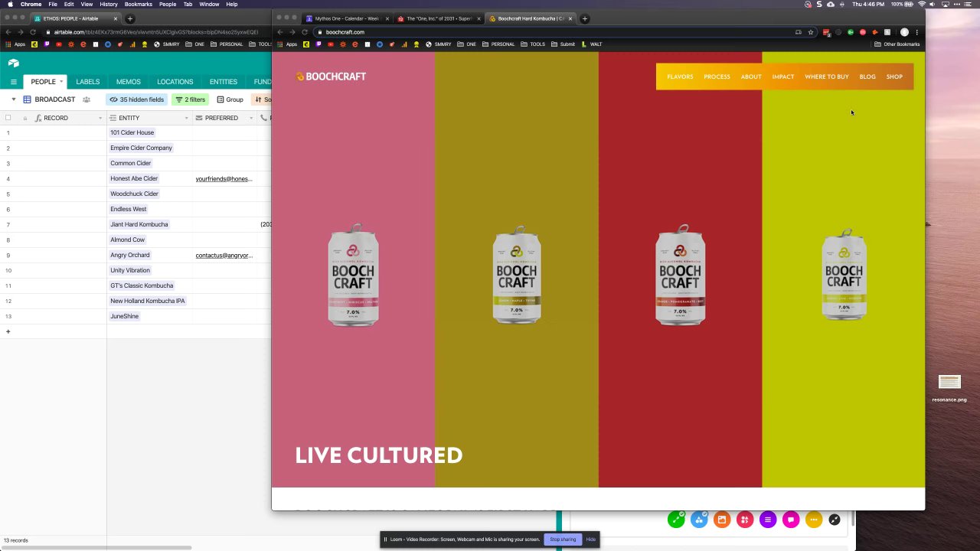Image resolution: width=980 pixels, height=551 pixels.
Task: Open the PEOPLE table dropdown arrow
Action: click(60, 82)
